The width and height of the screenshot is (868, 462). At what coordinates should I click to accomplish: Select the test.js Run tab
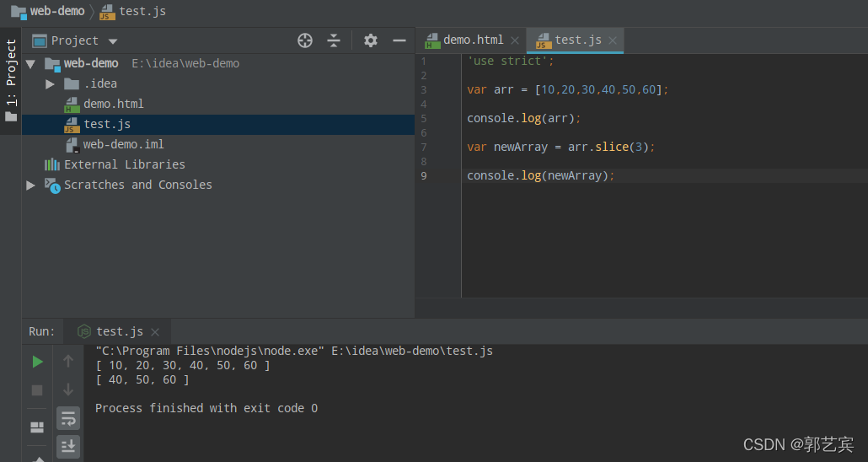click(x=119, y=331)
